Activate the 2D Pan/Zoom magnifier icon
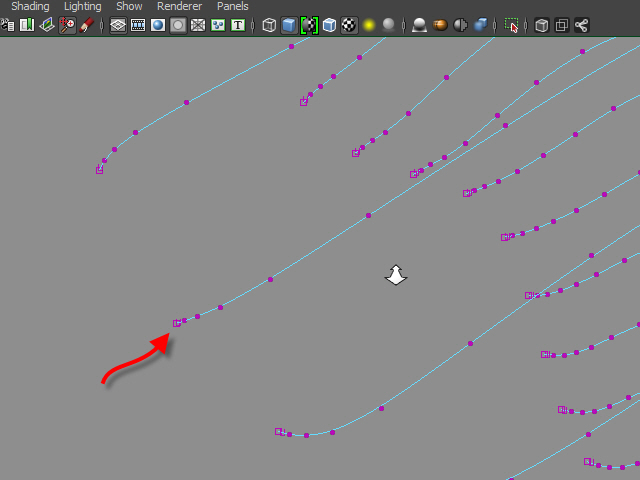Image resolution: width=640 pixels, height=480 pixels. pyautogui.click(x=67, y=25)
